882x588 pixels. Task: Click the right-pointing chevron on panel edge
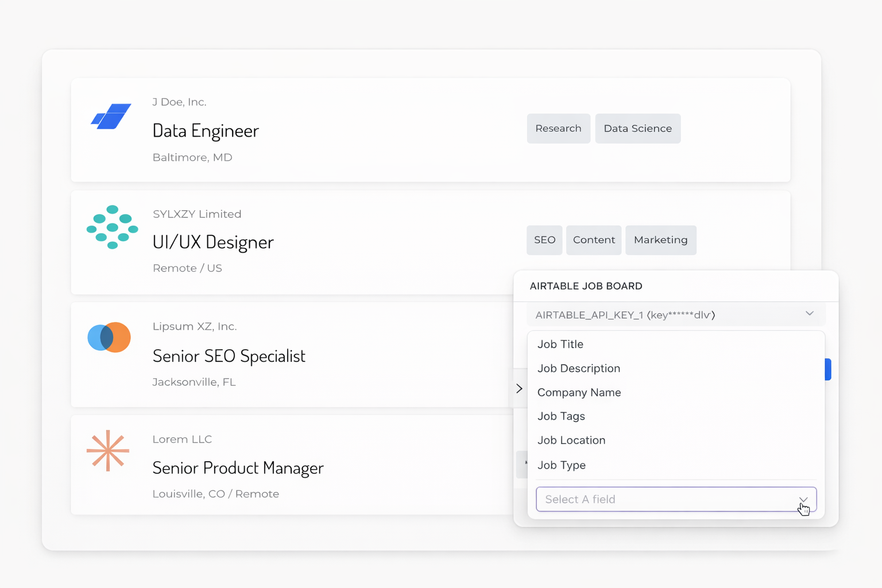[x=519, y=389]
